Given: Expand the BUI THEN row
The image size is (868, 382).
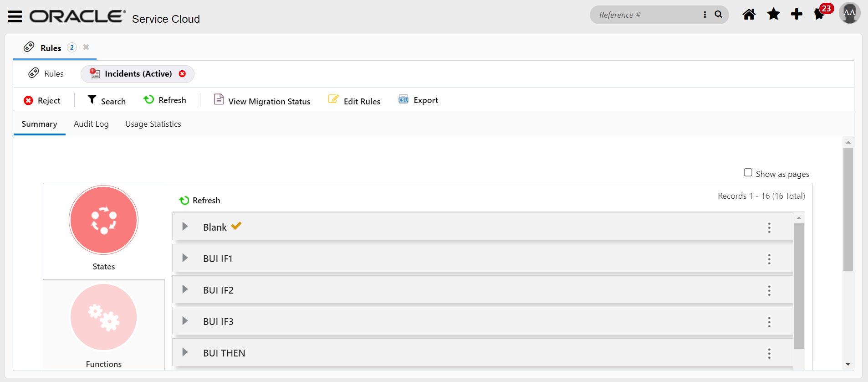Looking at the screenshot, I should tap(185, 352).
